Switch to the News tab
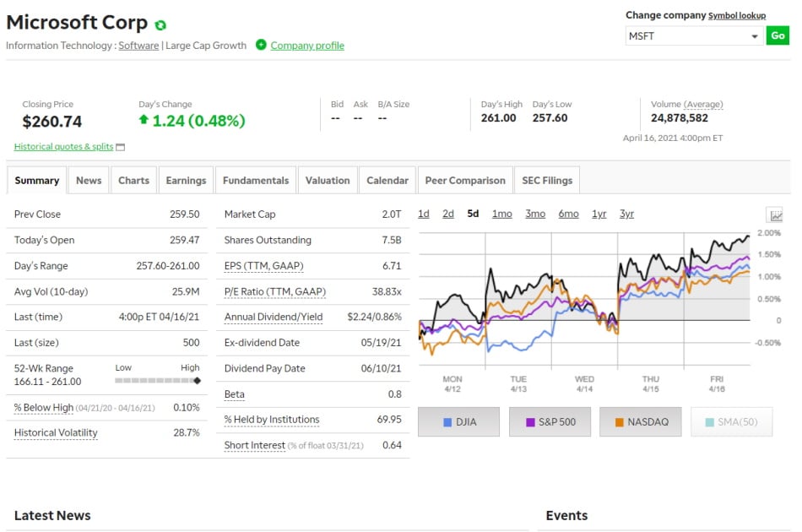The width and height of the screenshot is (802, 532). [89, 181]
